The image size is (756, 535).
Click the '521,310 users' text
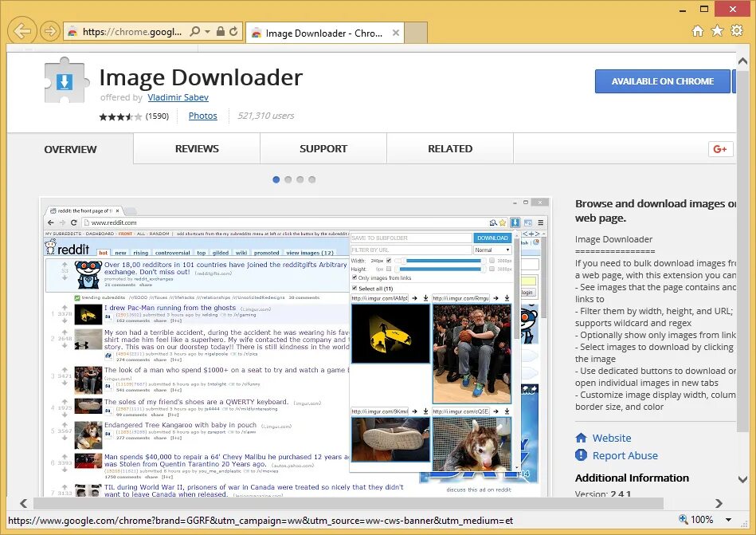265,116
